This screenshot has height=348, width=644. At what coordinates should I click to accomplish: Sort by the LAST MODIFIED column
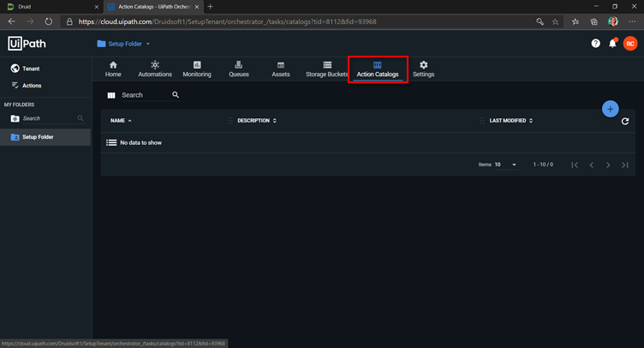pos(511,121)
